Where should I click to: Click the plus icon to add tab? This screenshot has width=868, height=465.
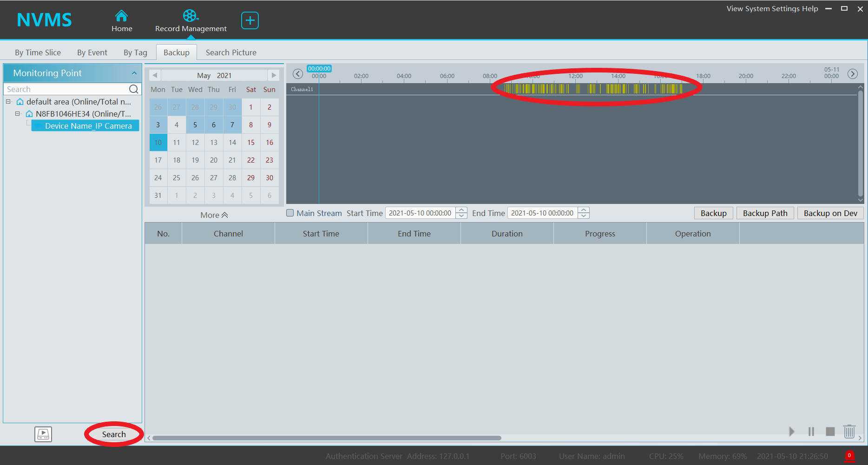point(250,20)
